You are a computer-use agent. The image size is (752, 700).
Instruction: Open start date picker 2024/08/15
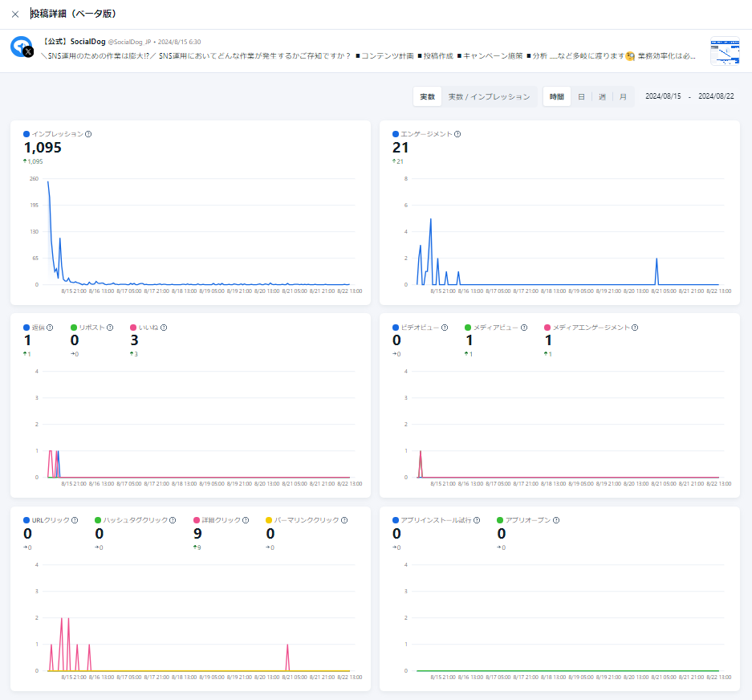[663, 96]
